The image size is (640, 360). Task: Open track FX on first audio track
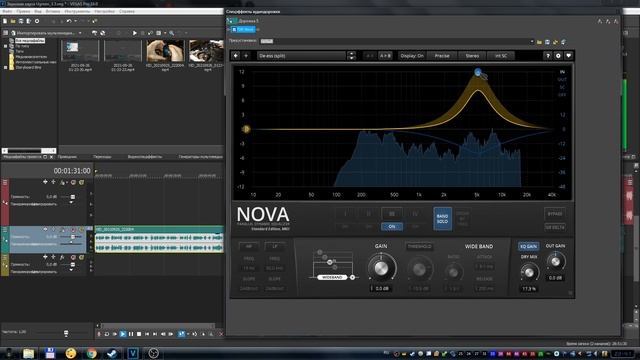tap(62, 182)
